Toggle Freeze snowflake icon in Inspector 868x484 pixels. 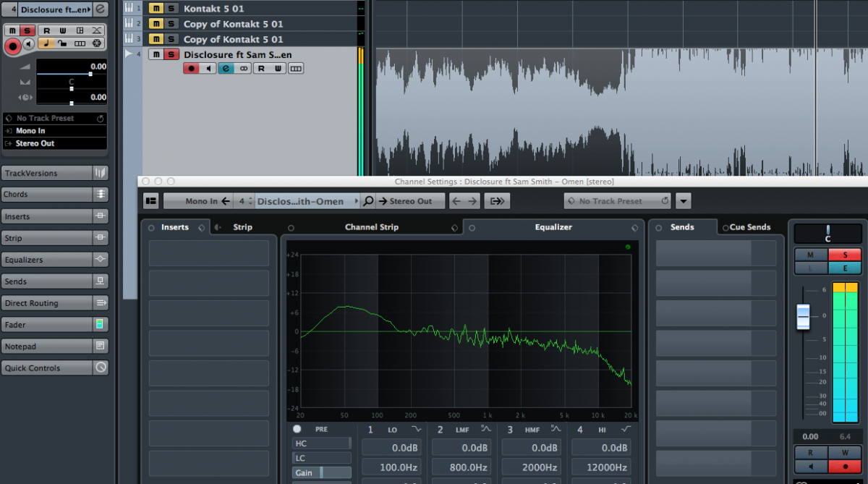coord(96,43)
